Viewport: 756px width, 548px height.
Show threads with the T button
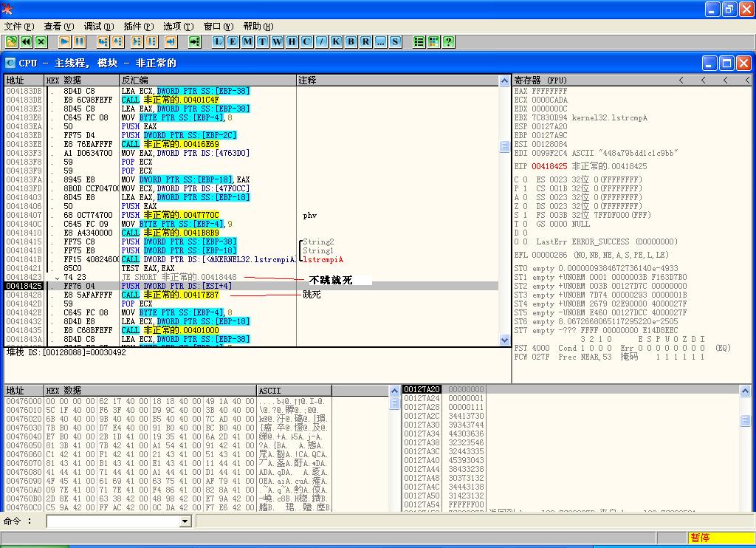(x=262, y=42)
